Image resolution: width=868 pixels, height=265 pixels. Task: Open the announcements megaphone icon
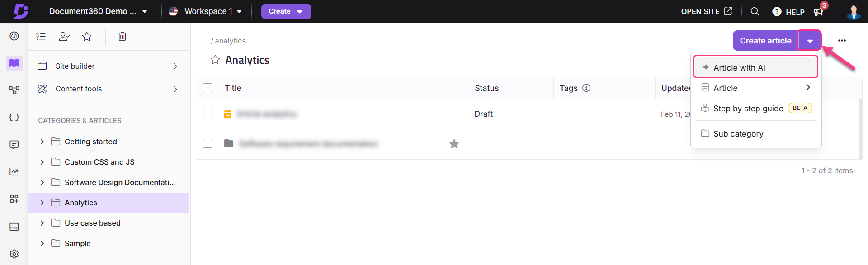click(818, 12)
